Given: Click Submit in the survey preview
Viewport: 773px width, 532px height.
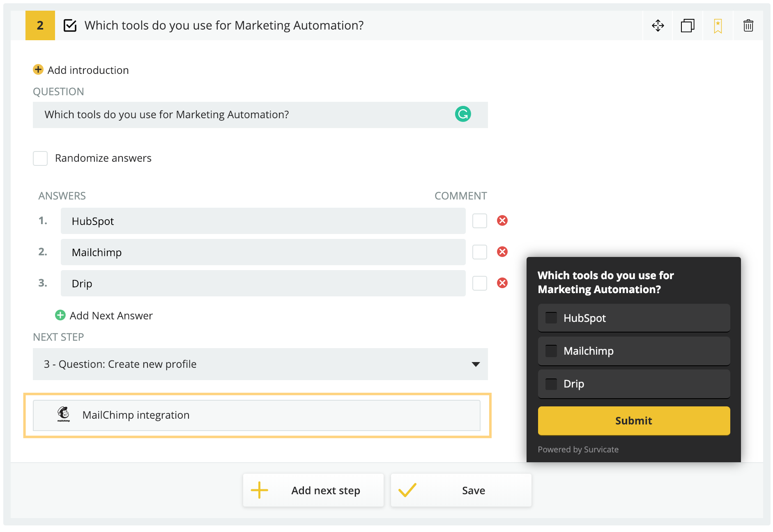Looking at the screenshot, I should tap(634, 421).
